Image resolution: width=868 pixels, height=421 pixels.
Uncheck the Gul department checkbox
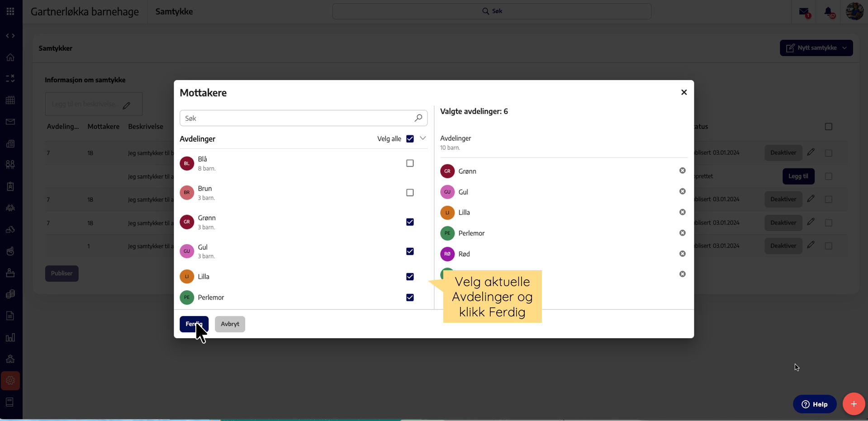point(410,252)
